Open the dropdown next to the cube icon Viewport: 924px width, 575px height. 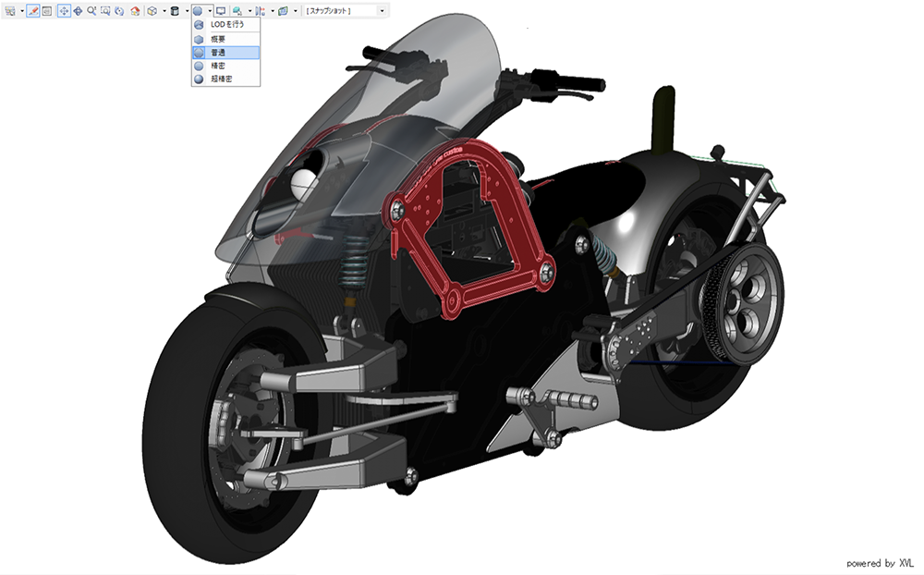[x=163, y=11]
